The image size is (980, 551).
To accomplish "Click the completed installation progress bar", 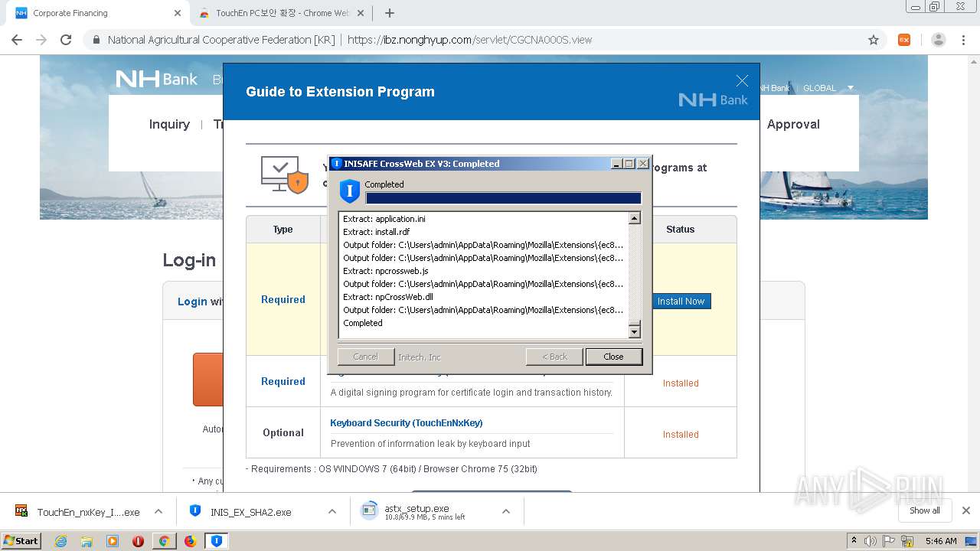I will coord(503,198).
